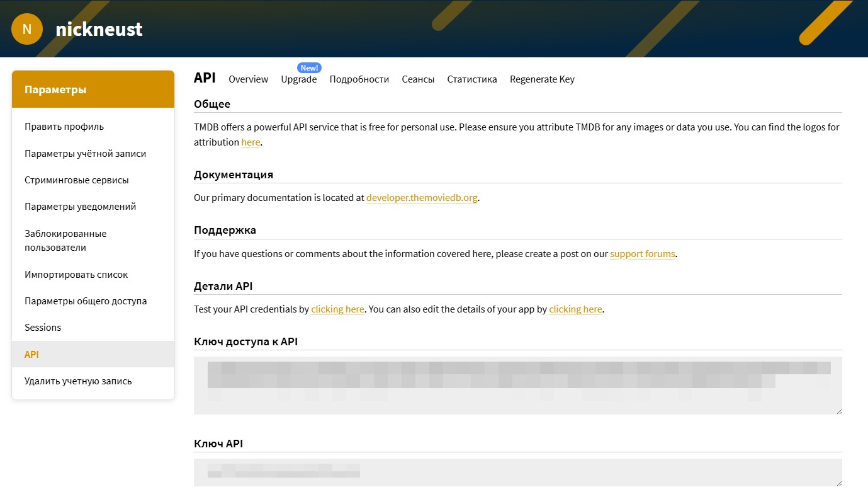
Task: Click the N profile avatar circle
Action: [x=27, y=29]
